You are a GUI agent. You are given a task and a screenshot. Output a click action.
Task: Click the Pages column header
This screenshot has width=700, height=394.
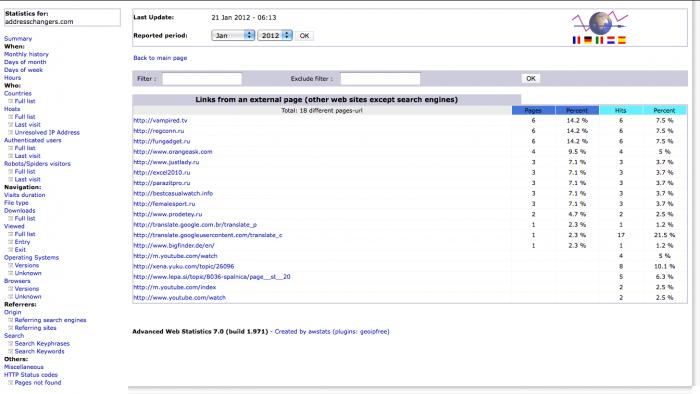533,110
